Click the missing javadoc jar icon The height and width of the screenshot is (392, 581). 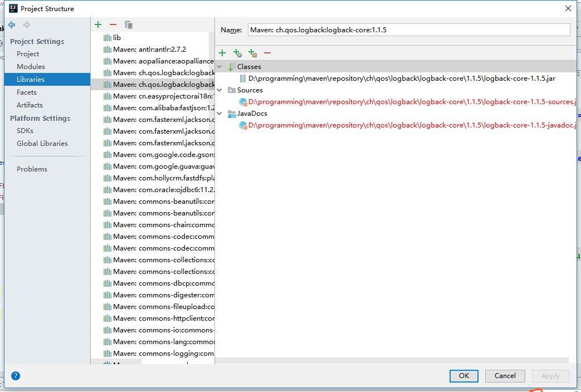pyautogui.click(x=243, y=125)
